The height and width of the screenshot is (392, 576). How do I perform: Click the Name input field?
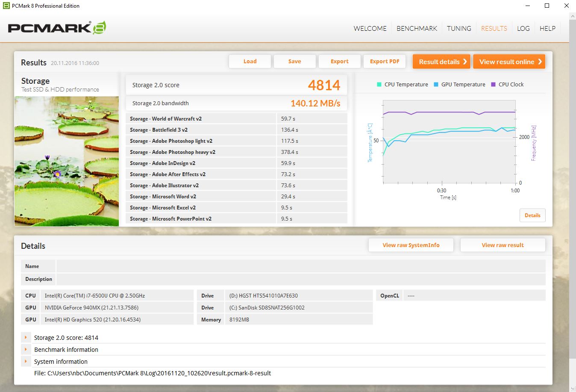301,266
